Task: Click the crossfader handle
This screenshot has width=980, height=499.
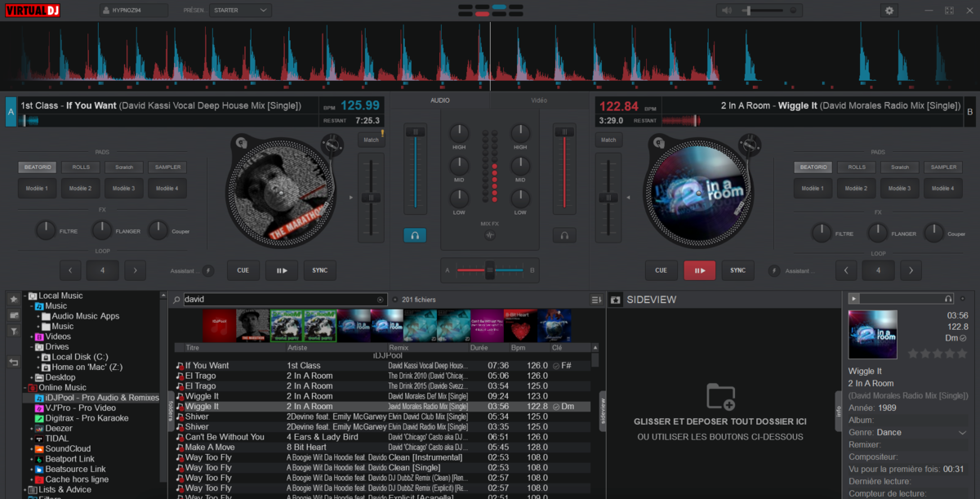Action: click(490, 270)
